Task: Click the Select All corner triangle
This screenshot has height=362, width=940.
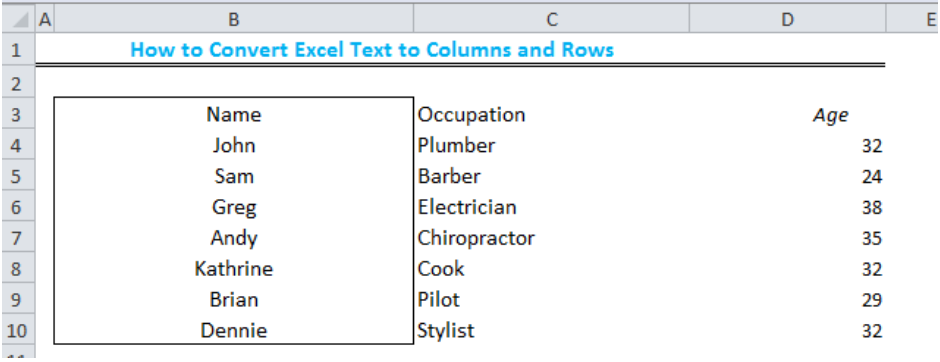Action: pyautogui.click(x=18, y=20)
